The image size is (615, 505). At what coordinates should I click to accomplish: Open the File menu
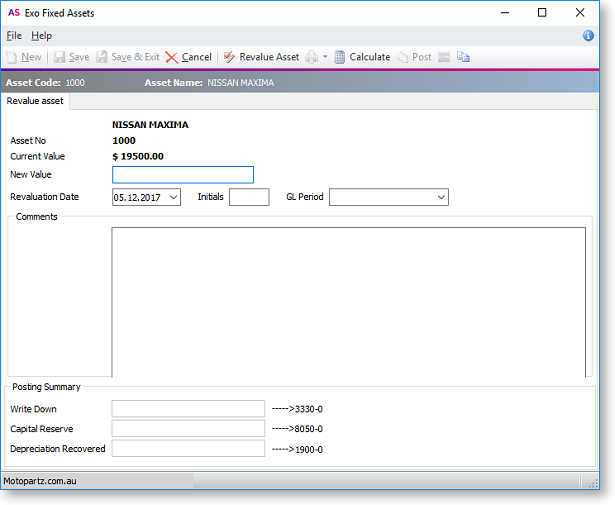tap(14, 35)
